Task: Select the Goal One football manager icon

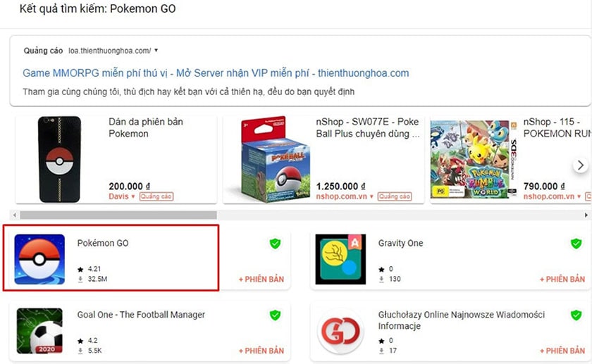Action: pyautogui.click(x=39, y=331)
